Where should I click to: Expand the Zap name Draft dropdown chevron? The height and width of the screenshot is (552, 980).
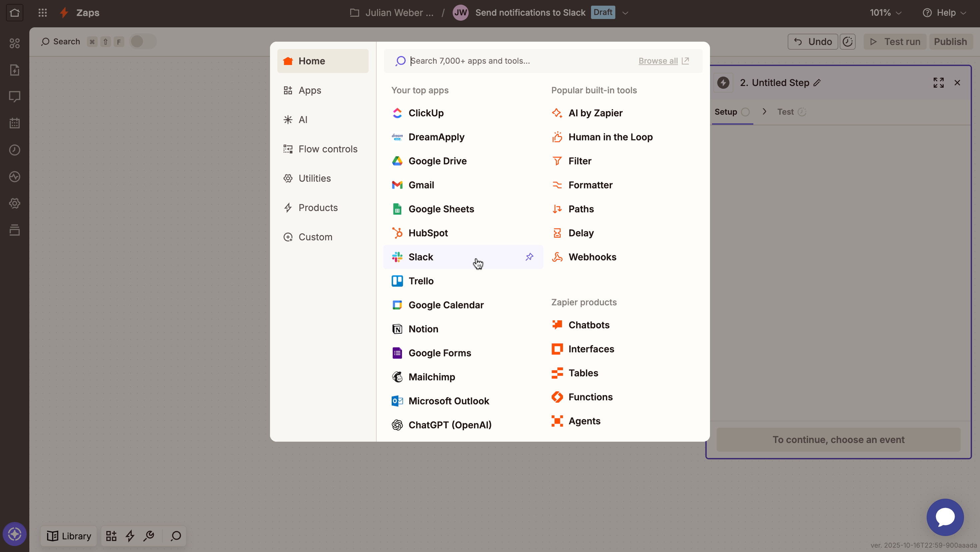pyautogui.click(x=625, y=13)
